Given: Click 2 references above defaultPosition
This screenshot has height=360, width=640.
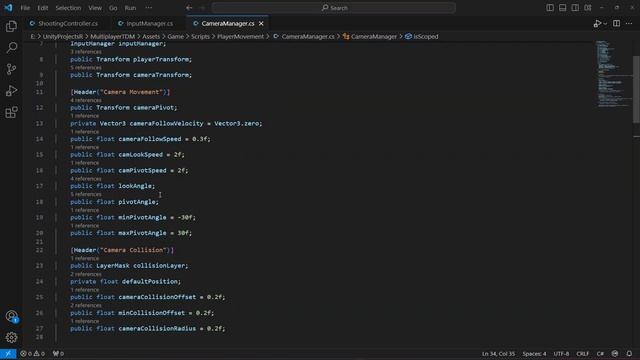Looking at the screenshot, I should [x=86, y=274].
